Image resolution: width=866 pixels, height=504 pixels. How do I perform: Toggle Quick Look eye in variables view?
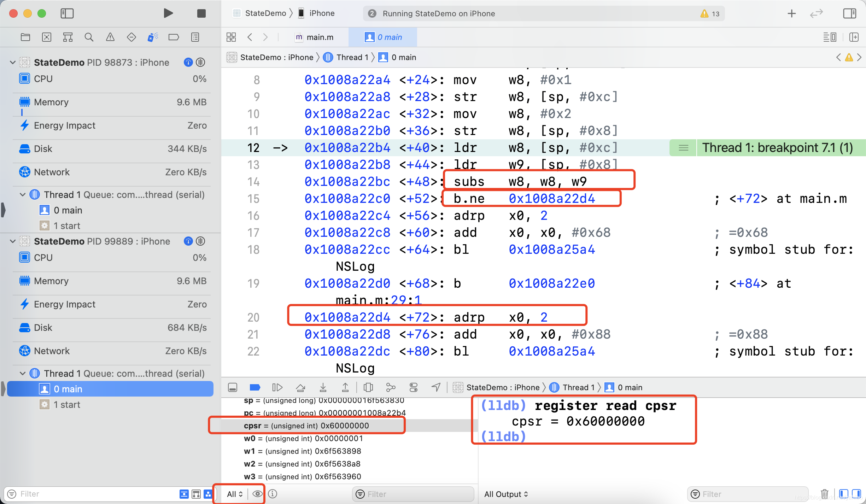pos(258,494)
